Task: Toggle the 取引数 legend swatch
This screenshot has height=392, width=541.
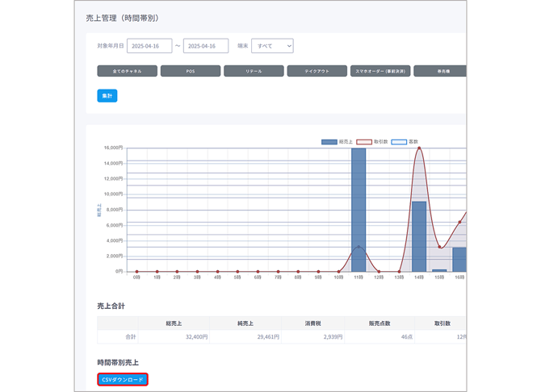Action: 364,142
